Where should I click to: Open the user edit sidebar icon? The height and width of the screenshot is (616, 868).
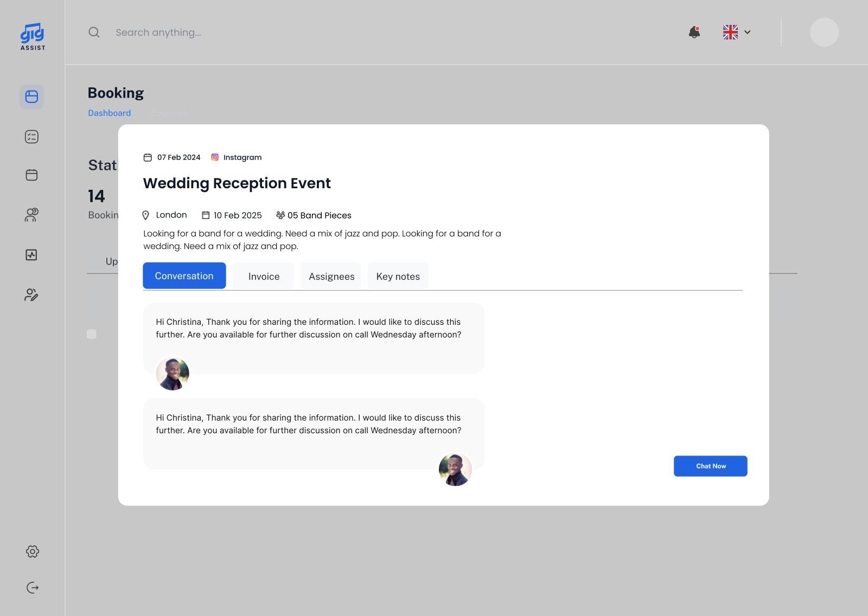31,294
